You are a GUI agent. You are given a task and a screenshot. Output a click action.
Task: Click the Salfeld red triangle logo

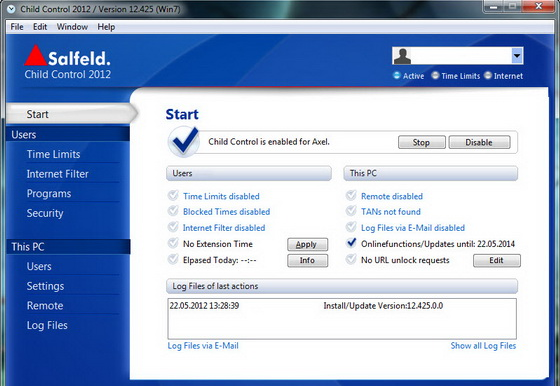point(35,56)
